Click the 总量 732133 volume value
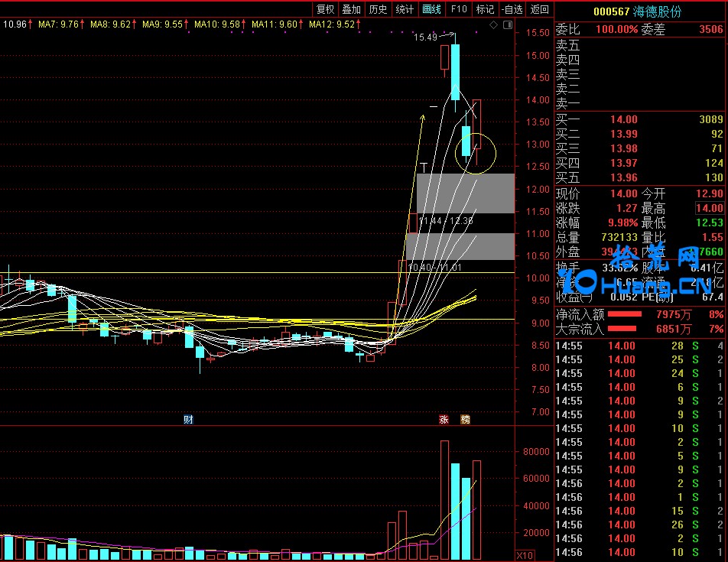This screenshot has height=562, width=728. 620,237
